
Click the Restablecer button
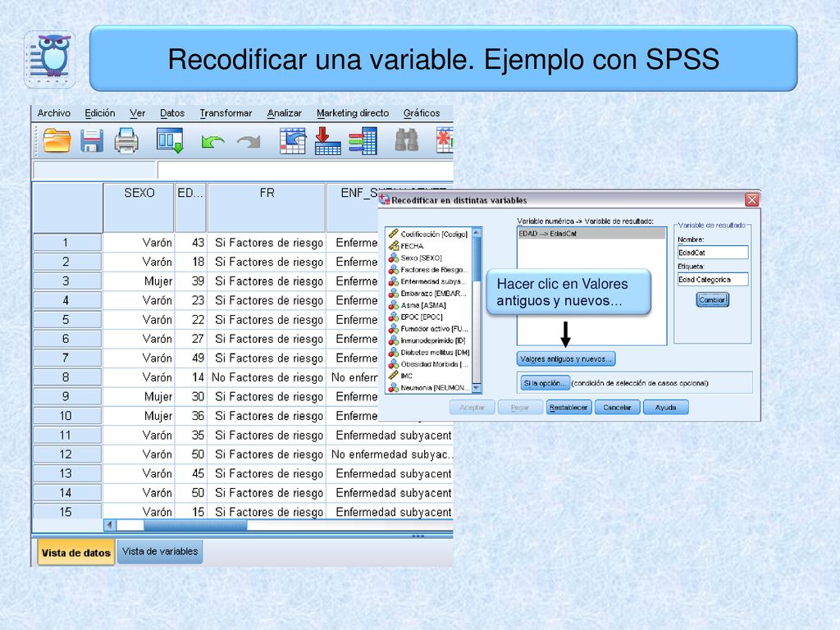coord(568,408)
